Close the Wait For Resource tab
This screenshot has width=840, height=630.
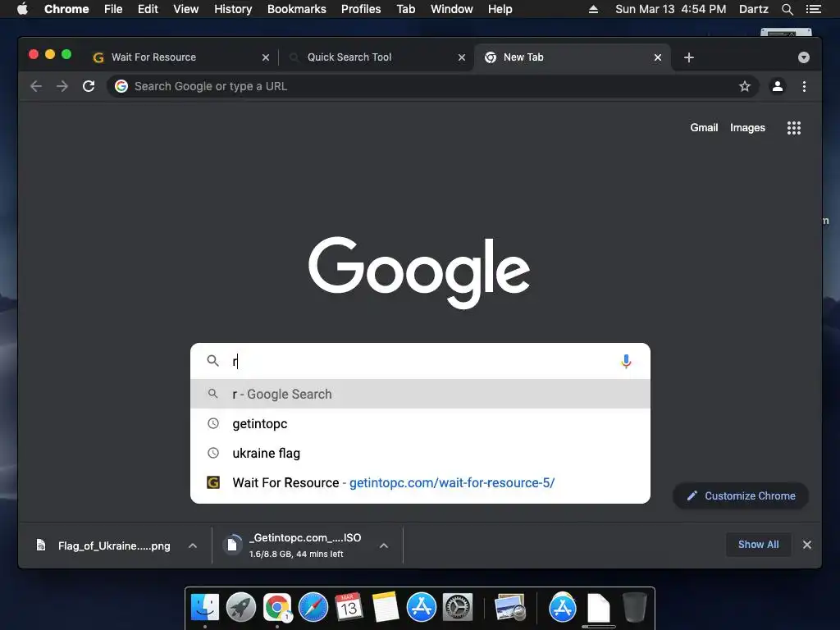pos(266,57)
